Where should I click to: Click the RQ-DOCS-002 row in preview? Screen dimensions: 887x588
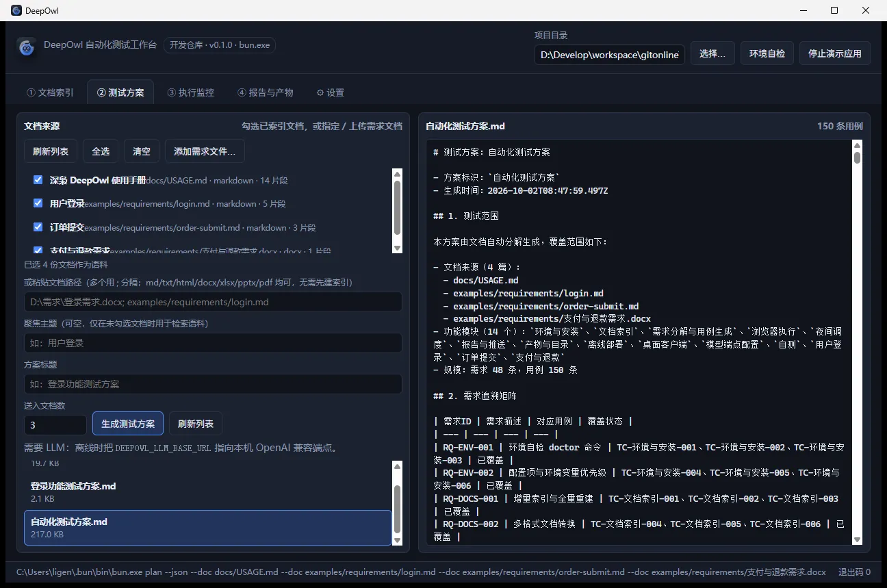pyautogui.click(x=639, y=531)
